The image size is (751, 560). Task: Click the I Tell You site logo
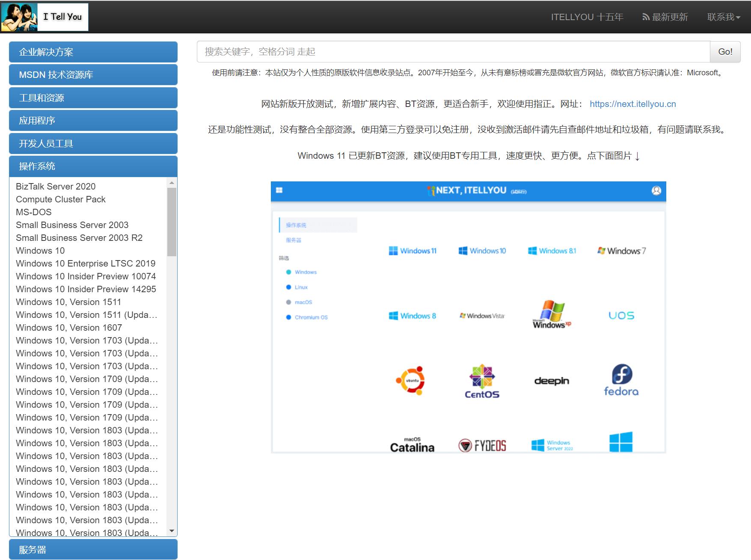coord(45,17)
